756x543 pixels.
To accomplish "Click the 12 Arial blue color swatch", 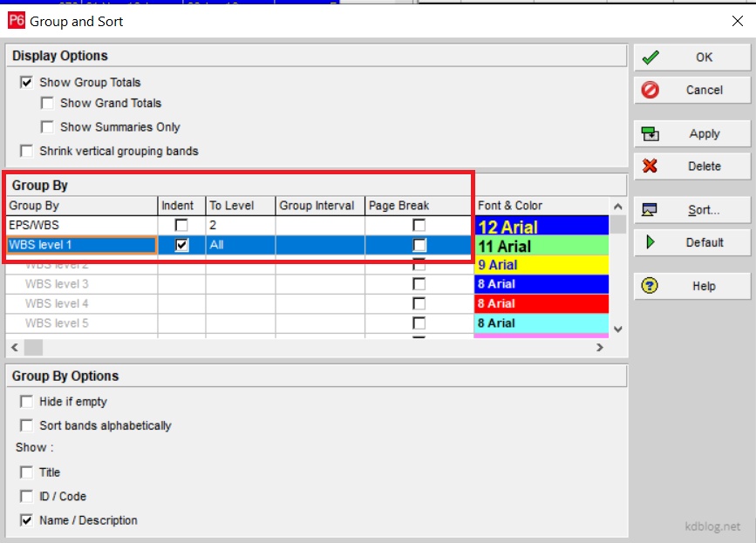I will coord(541,227).
